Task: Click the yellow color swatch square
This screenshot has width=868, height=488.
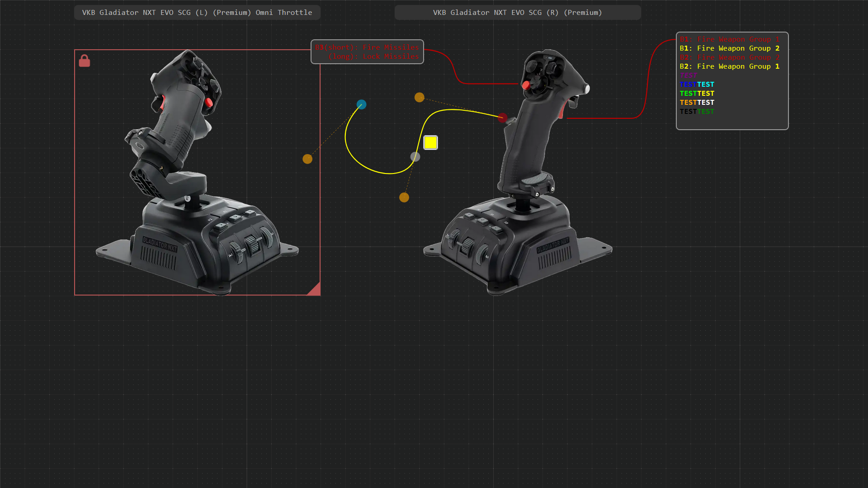Action: point(430,142)
